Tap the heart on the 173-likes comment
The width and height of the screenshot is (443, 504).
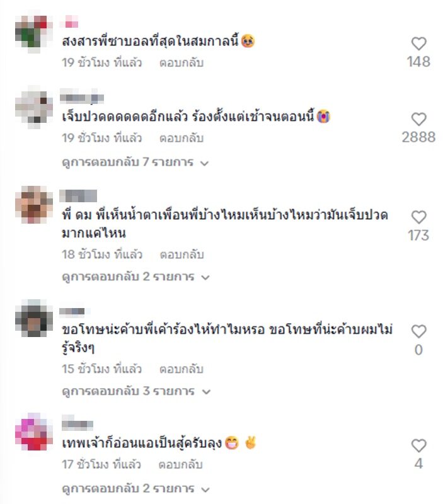pyautogui.click(x=418, y=217)
